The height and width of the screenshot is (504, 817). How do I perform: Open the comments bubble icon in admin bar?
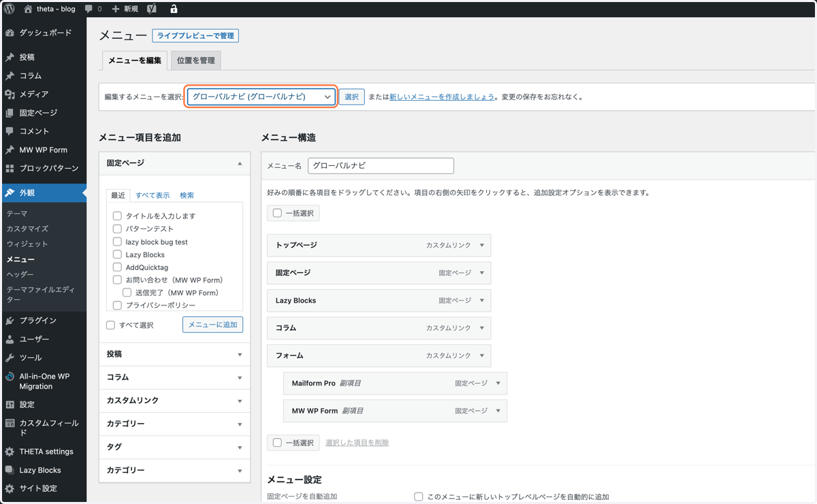pyautogui.click(x=89, y=9)
